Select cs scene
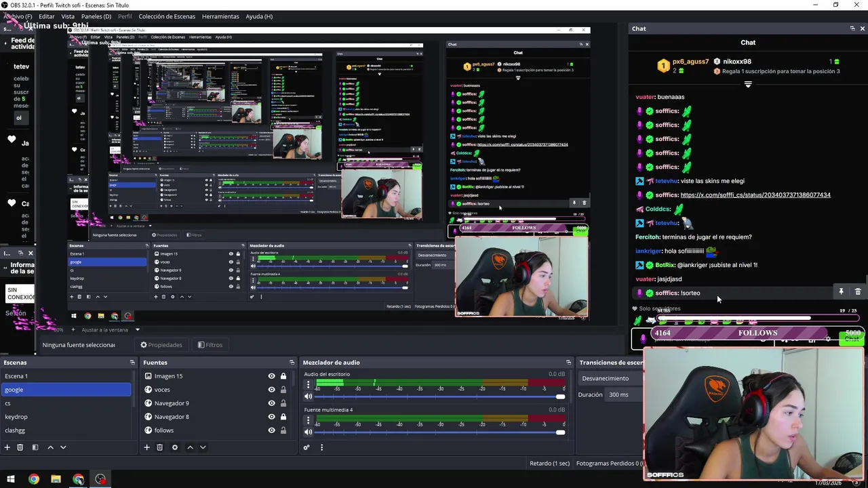This screenshot has height=488, width=868. 66,403
